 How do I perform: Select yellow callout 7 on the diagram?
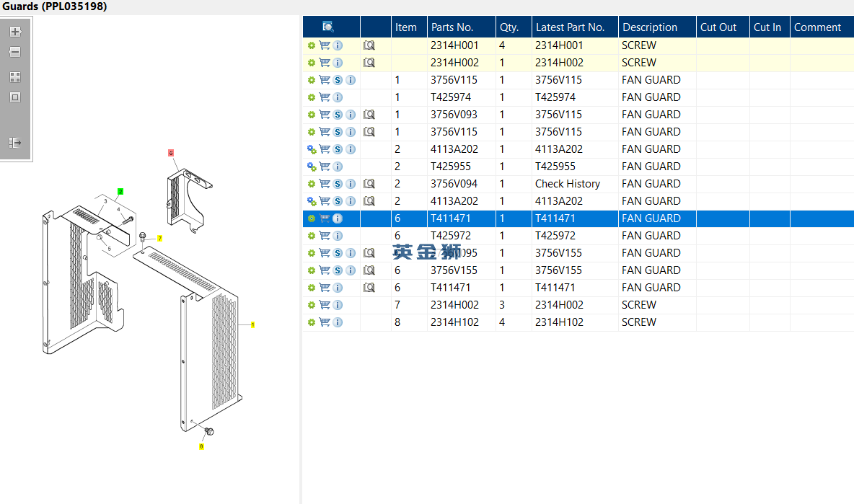point(159,239)
